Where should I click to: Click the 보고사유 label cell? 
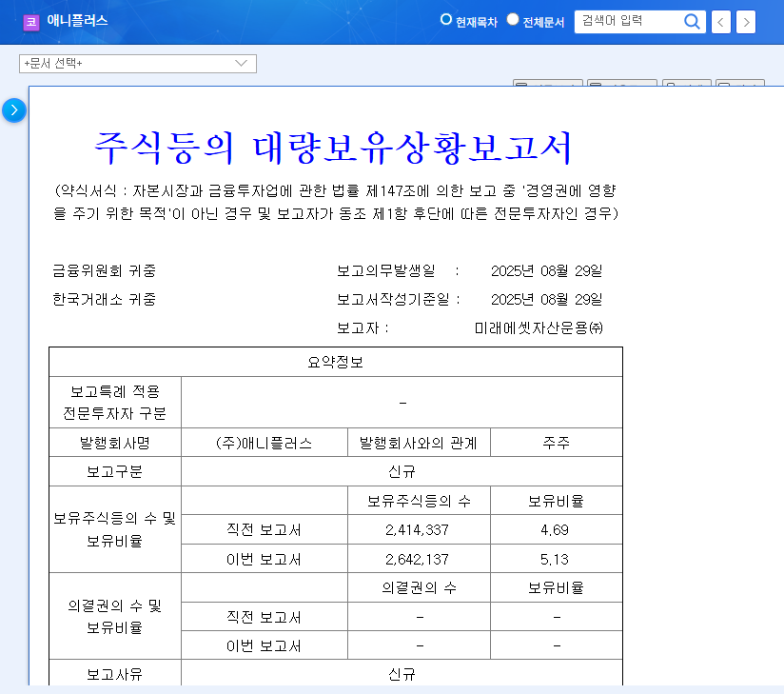[x=115, y=673]
